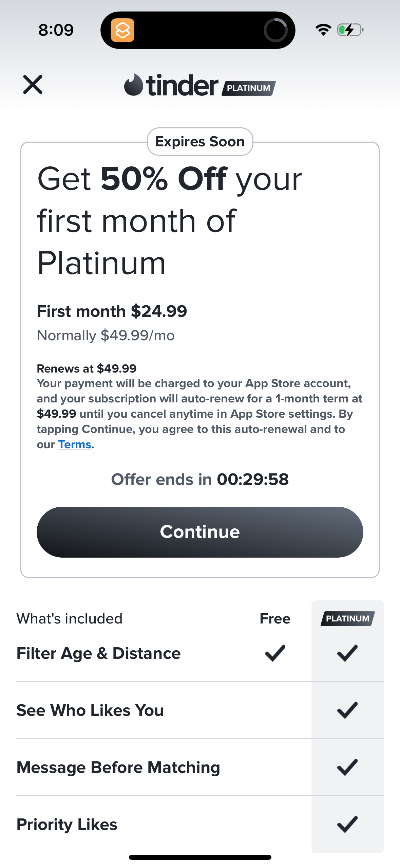Tap the offer countdown timer
Viewport: 400px width, 868px height.
(x=252, y=480)
